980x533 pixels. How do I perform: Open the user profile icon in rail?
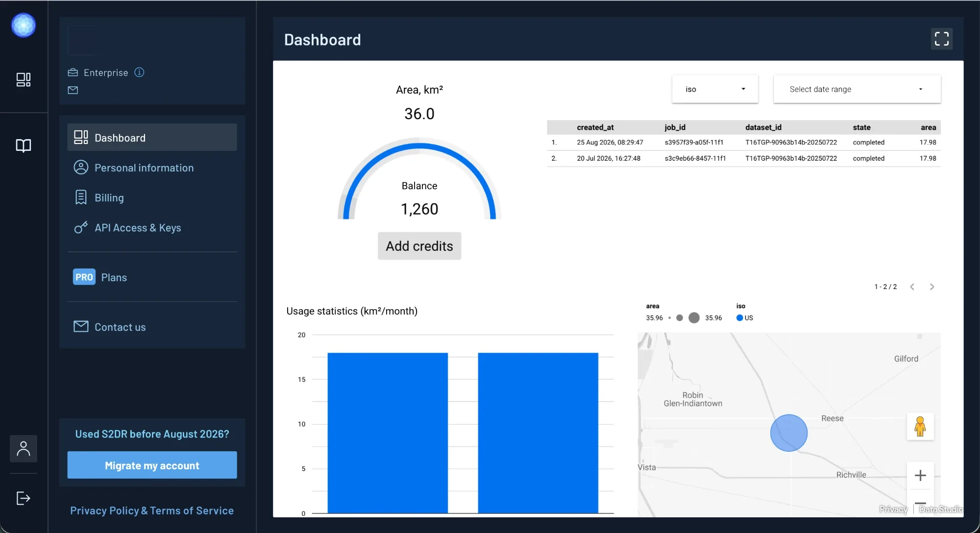click(x=24, y=448)
